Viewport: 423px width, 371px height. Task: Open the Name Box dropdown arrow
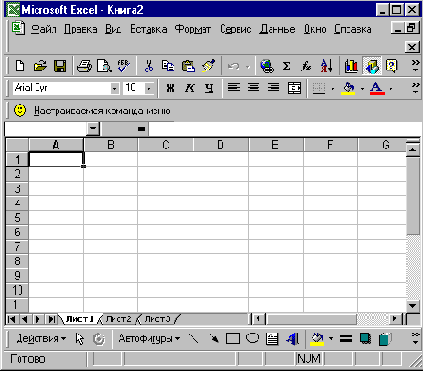tap(93, 129)
